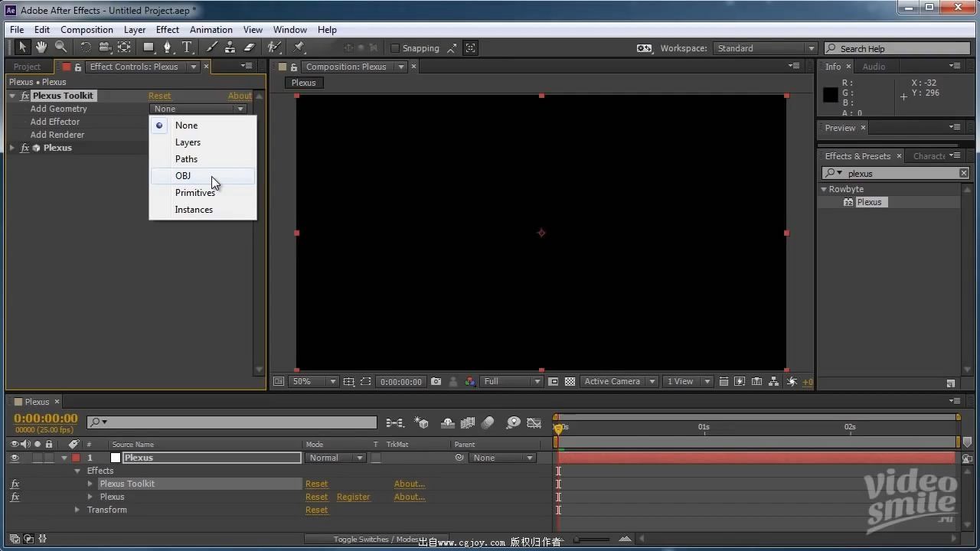Click the Brainstorm icon in timeline
The height and width of the screenshot is (551, 980).
point(514,422)
